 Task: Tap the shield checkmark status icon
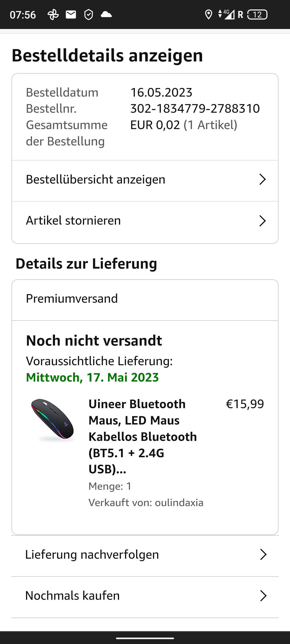click(89, 14)
